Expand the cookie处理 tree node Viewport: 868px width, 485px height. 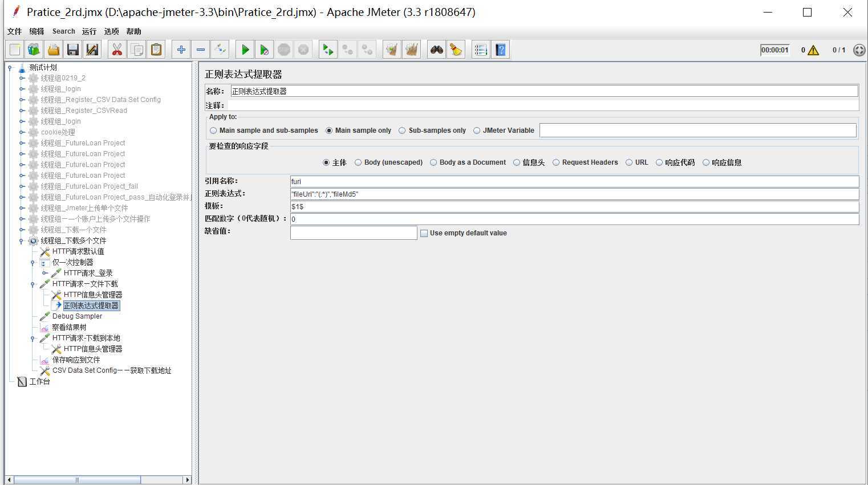coord(22,132)
